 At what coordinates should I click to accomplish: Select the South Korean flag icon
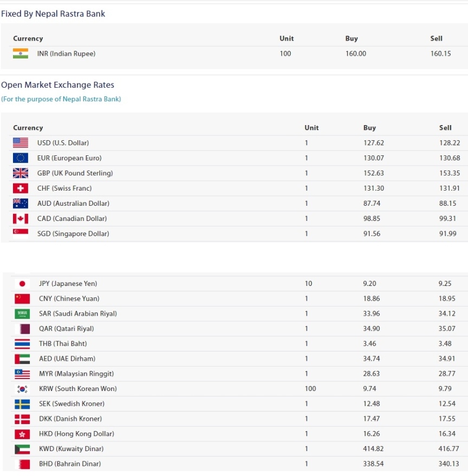[22, 389]
